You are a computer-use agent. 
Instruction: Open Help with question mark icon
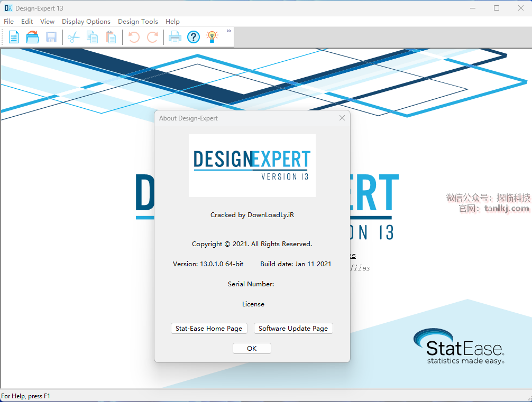(194, 37)
